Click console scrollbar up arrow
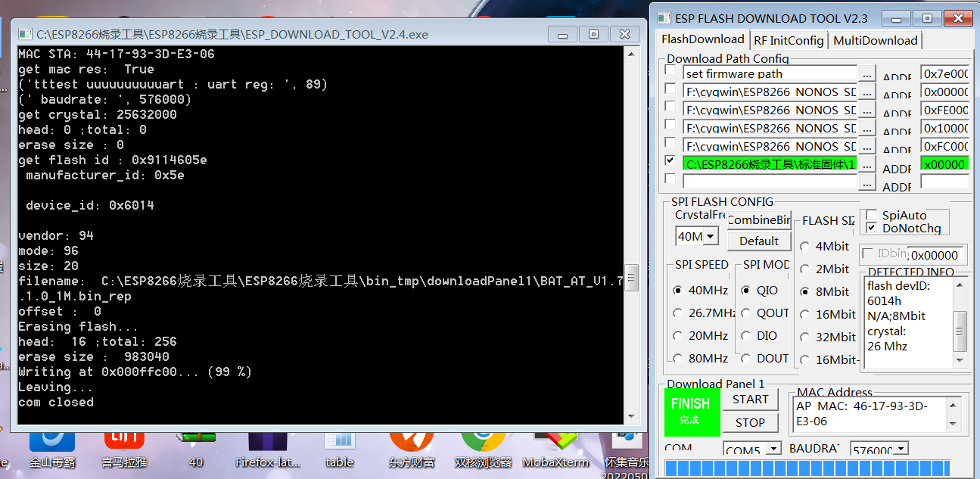The height and width of the screenshot is (479, 980). pos(632,53)
